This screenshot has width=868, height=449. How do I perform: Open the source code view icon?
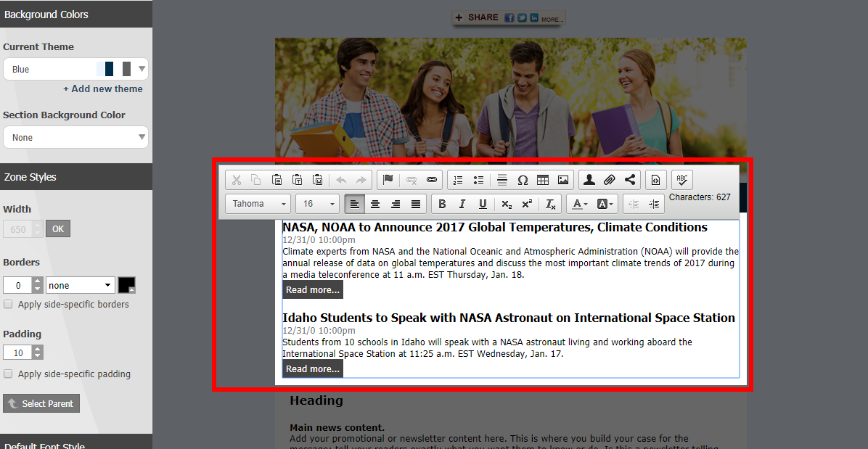(655, 180)
